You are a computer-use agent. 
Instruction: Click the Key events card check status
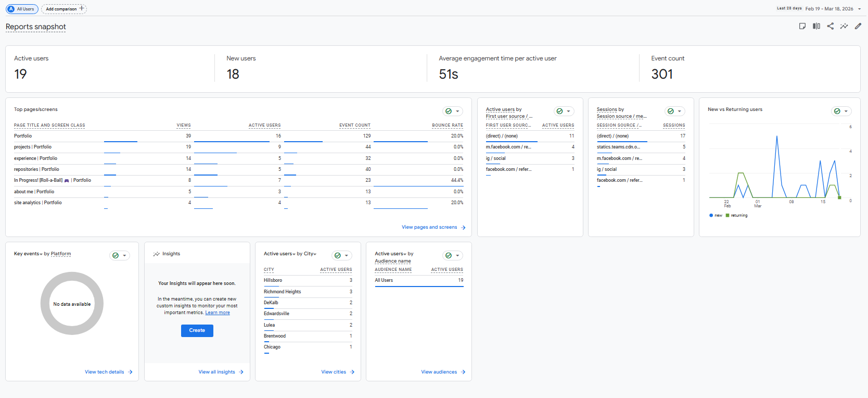[116, 255]
